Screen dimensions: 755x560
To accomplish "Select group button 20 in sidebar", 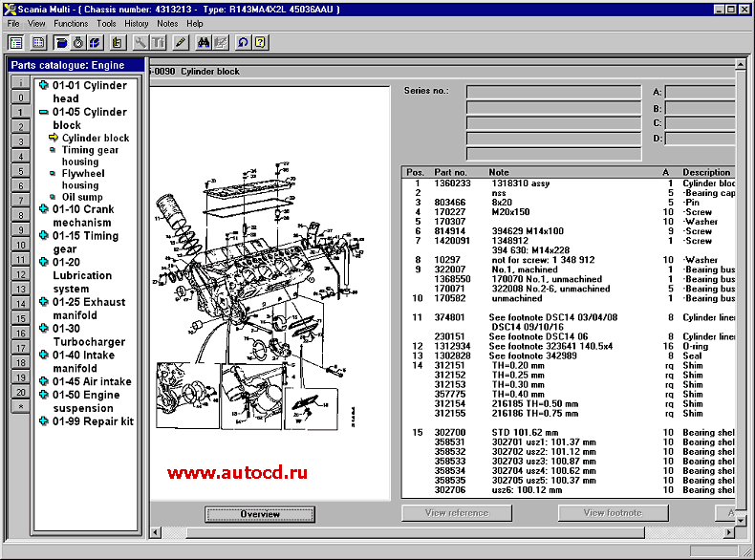I will (x=20, y=392).
